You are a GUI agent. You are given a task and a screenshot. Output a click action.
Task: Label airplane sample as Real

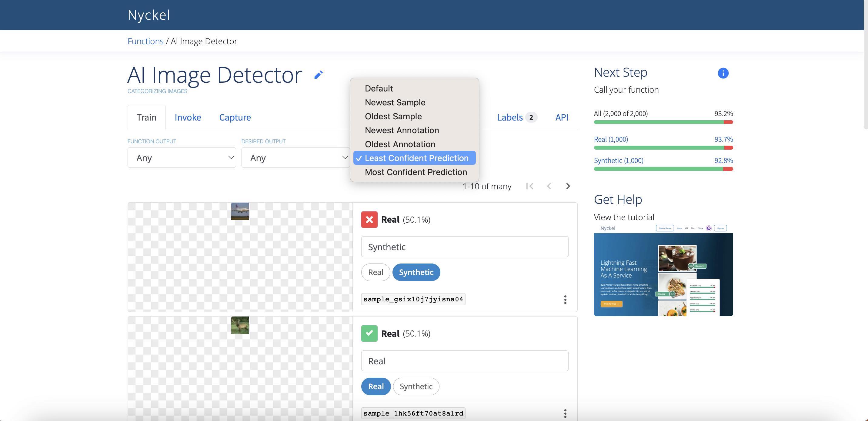tap(376, 272)
